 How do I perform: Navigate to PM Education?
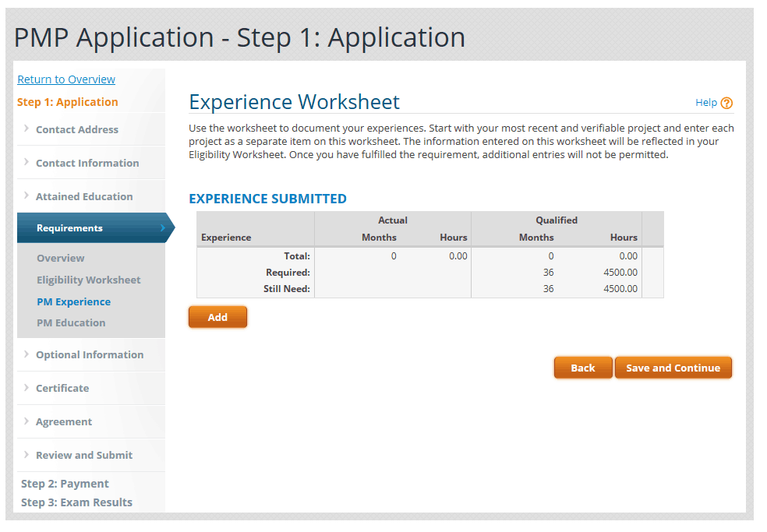[71, 322]
